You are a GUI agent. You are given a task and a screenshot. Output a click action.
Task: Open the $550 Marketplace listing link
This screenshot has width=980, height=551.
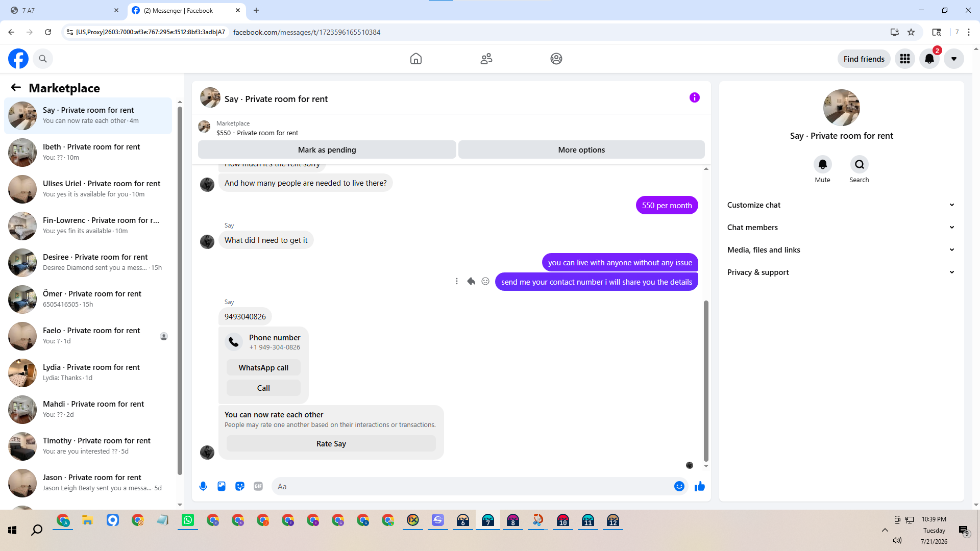tap(257, 133)
